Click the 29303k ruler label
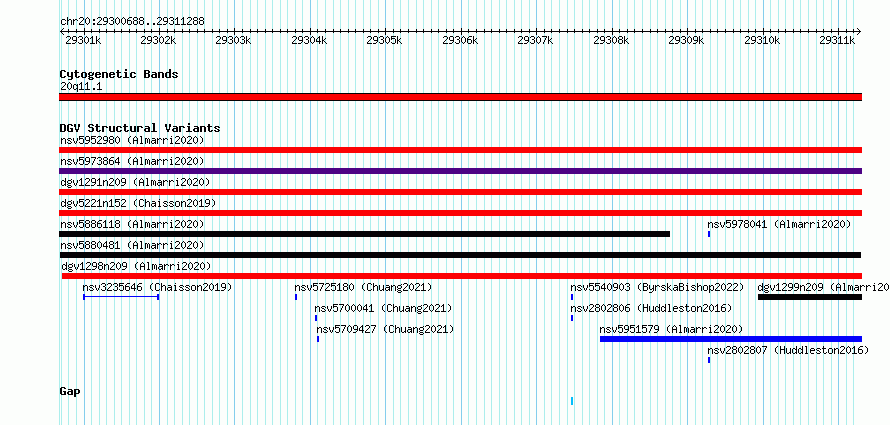The height and width of the screenshot is (425, 890). point(233,40)
